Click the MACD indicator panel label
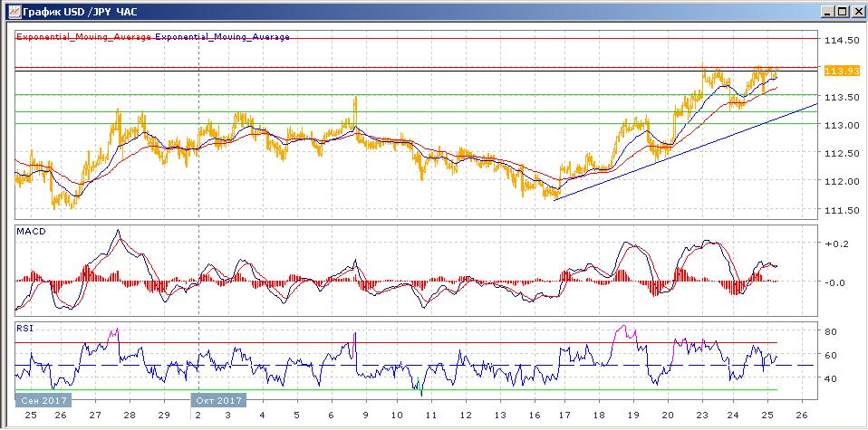 point(32,232)
